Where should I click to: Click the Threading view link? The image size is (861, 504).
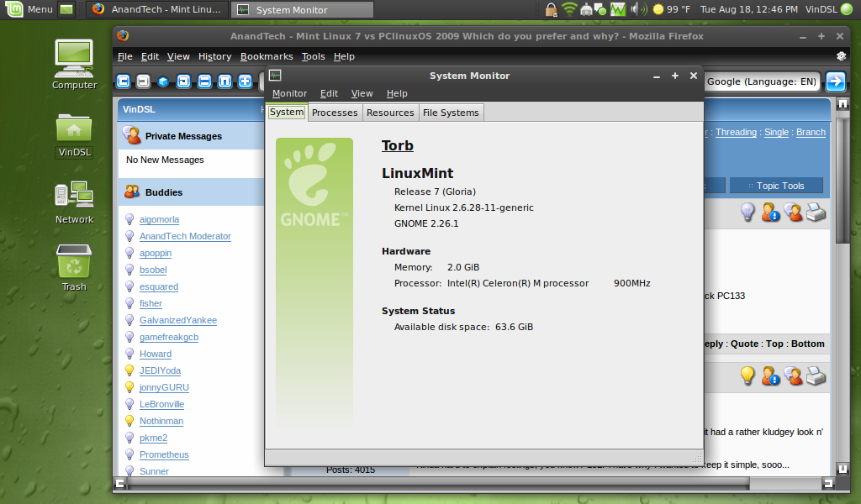click(736, 132)
